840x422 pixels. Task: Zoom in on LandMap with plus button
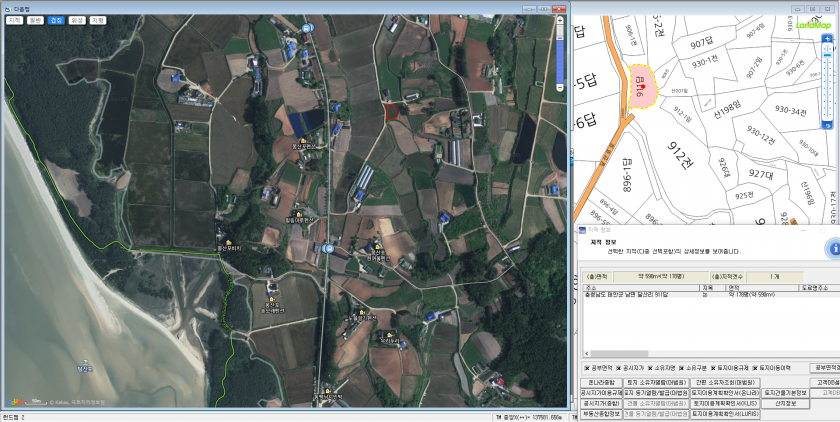click(x=827, y=38)
